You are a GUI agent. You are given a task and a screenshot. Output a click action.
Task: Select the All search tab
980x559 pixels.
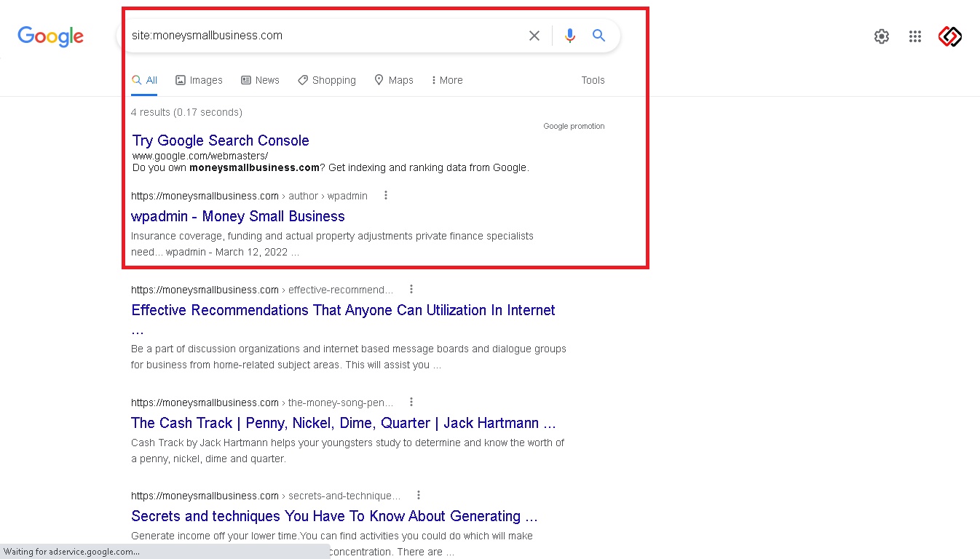144,80
